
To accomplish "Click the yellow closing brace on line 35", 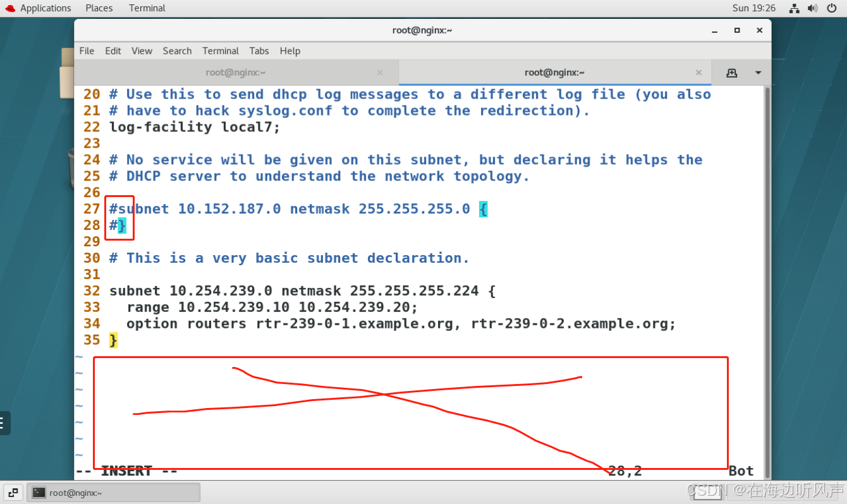I will (x=113, y=340).
